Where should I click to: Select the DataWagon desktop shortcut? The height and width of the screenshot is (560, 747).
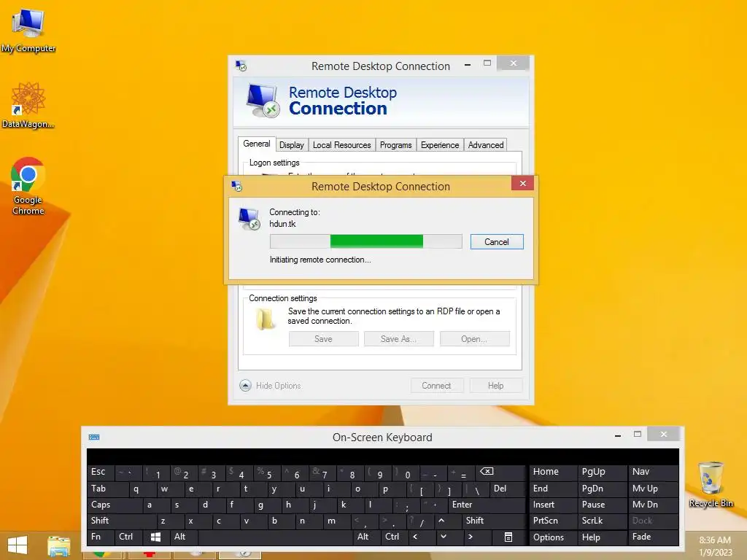(x=28, y=106)
